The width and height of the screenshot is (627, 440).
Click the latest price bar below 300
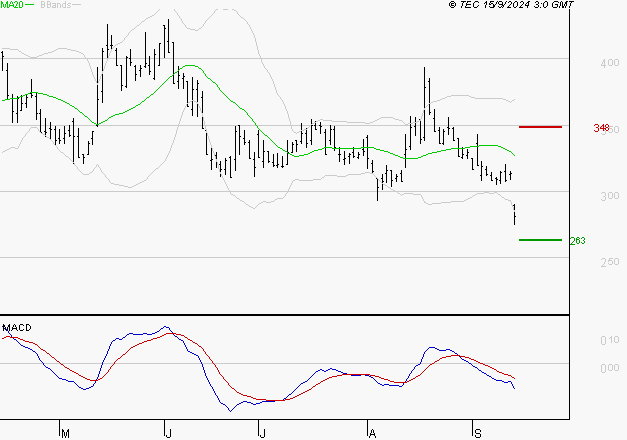click(514, 214)
